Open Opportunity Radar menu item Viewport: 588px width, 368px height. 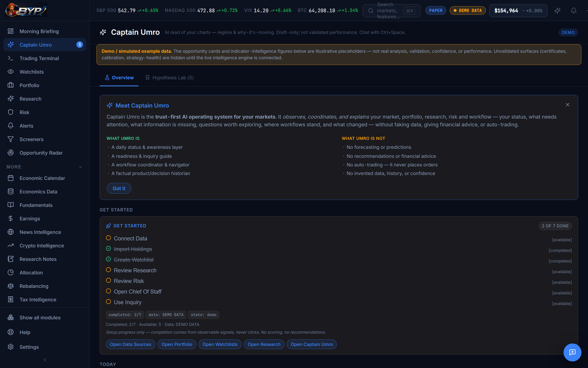tap(45, 153)
